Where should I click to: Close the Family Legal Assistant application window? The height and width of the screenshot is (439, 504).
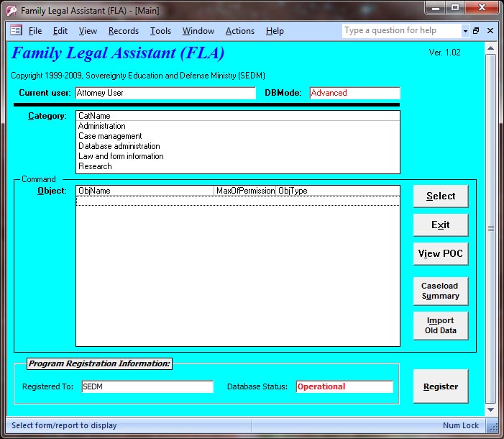tap(482, 8)
